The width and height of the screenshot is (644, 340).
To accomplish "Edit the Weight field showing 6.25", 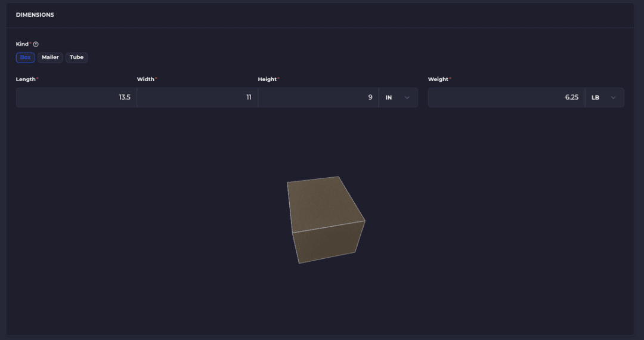I will 506,97.
